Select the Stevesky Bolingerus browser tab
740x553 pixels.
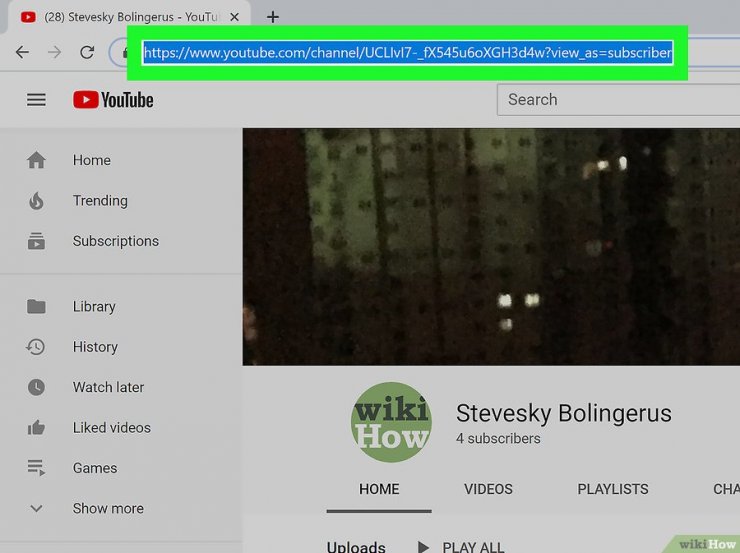tap(127, 17)
